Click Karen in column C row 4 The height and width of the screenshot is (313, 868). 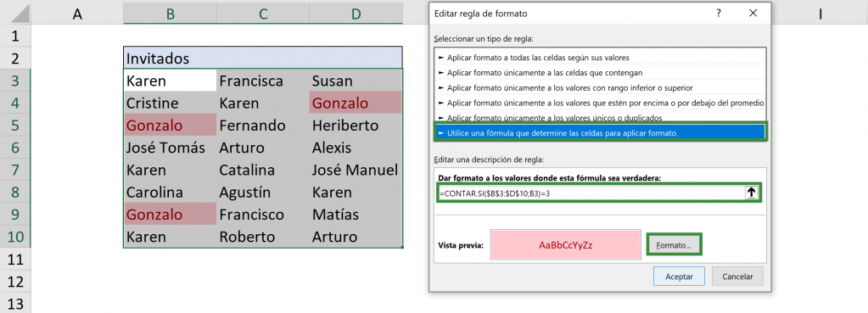click(x=263, y=103)
